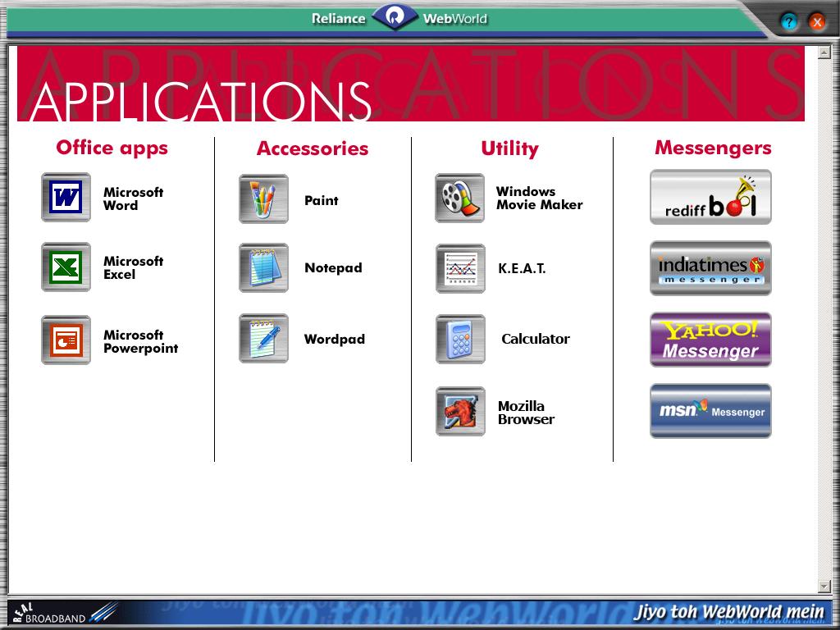Open Yahoo! Messenger button
Image resolution: width=840 pixels, height=630 pixels.
point(711,340)
